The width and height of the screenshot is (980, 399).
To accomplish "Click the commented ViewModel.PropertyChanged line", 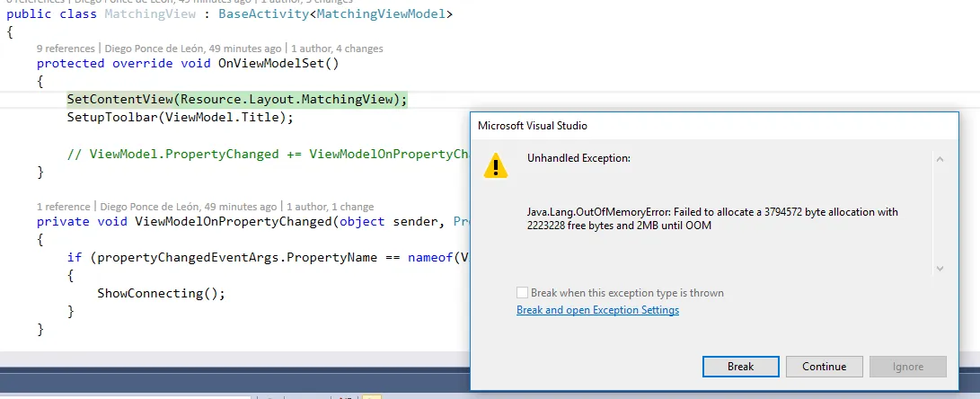I will pyautogui.click(x=268, y=154).
